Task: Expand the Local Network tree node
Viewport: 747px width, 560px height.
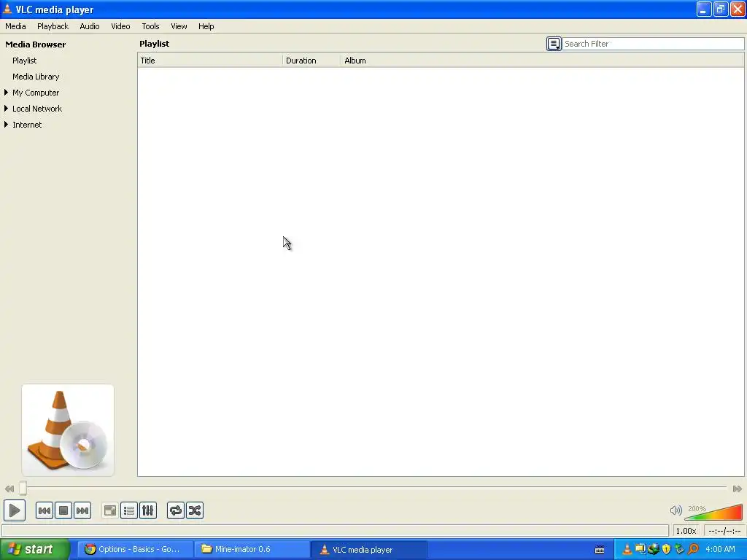Action: [x=6, y=109]
